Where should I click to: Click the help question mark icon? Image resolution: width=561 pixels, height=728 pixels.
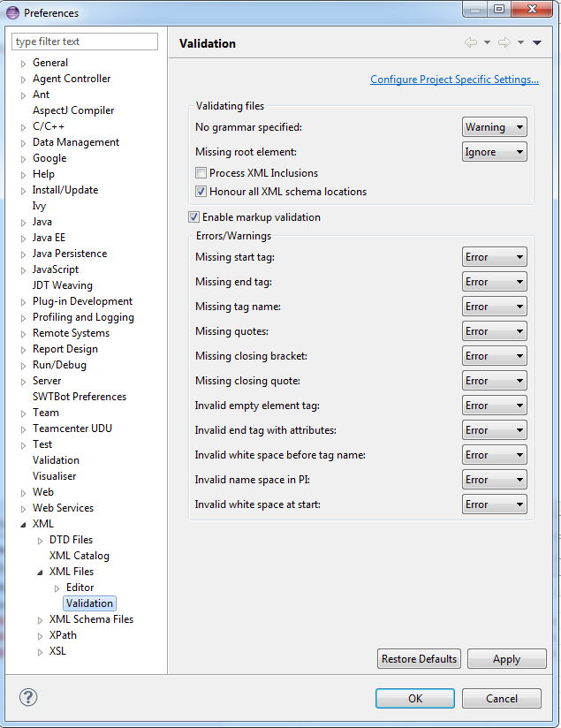click(28, 697)
